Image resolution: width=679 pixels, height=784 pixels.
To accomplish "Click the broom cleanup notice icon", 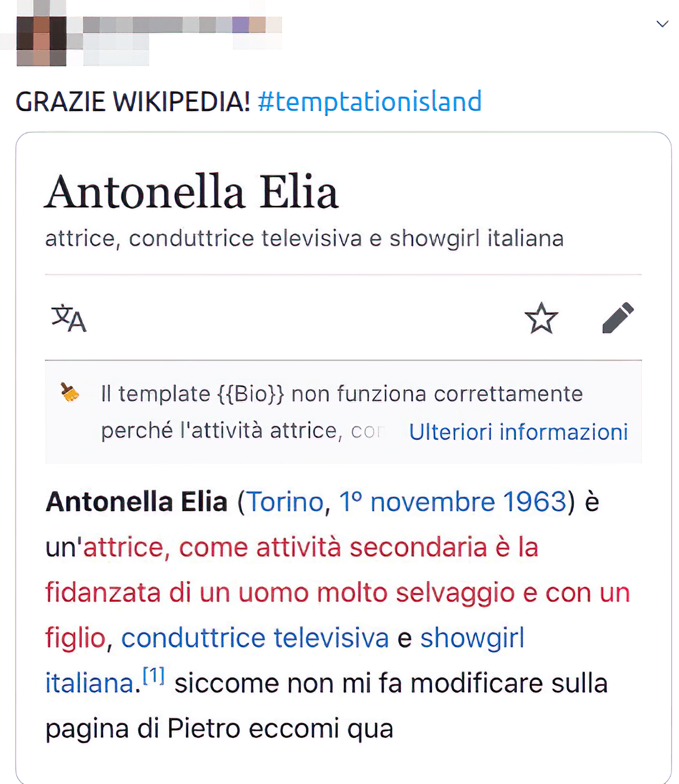I will [70, 392].
